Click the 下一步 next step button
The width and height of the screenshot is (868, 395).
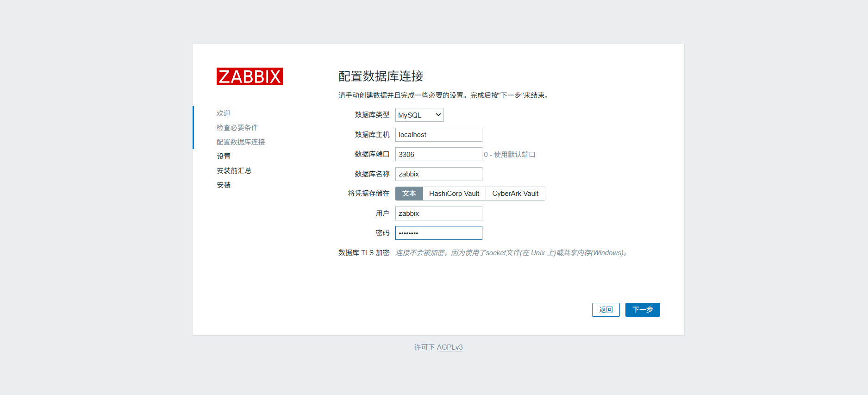[x=643, y=310]
